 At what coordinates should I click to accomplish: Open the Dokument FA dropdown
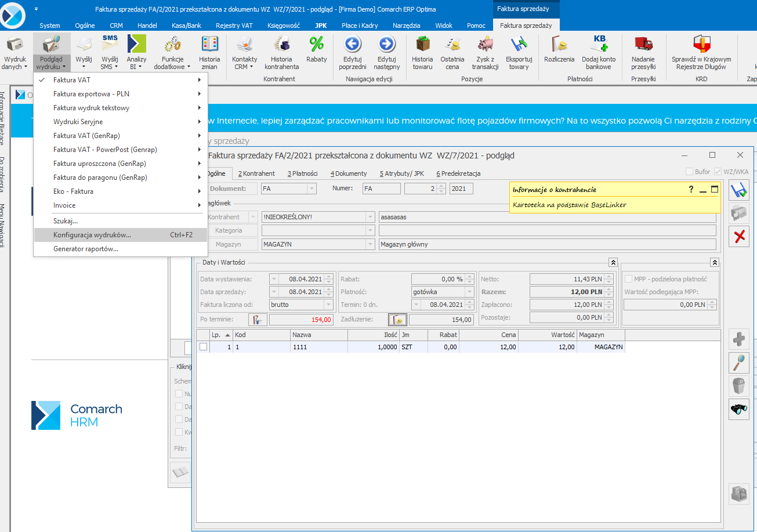point(312,189)
